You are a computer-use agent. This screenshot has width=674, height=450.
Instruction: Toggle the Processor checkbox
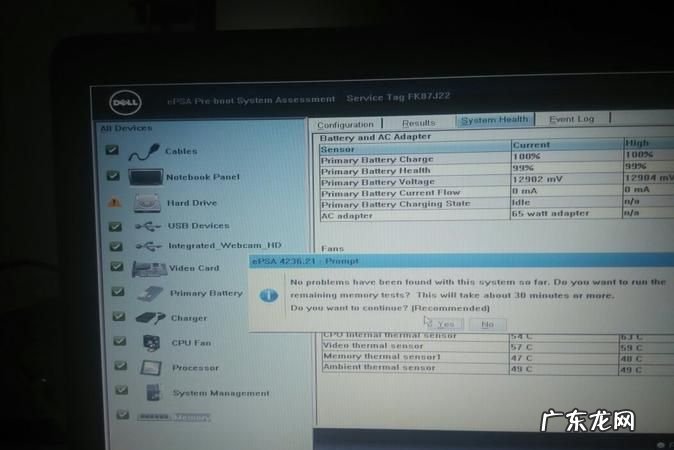(121, 366)
